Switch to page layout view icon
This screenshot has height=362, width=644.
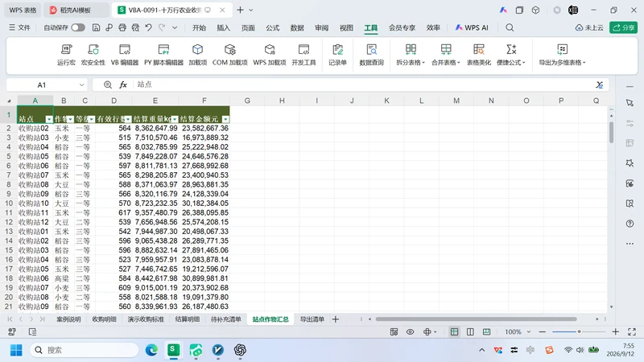(x=470, y=331)
